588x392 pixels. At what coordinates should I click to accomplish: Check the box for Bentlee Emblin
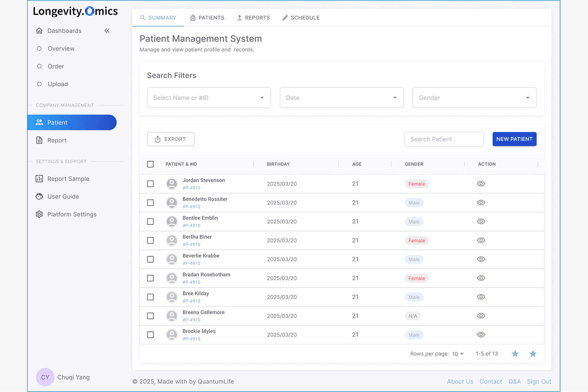(x=150, y=221)
